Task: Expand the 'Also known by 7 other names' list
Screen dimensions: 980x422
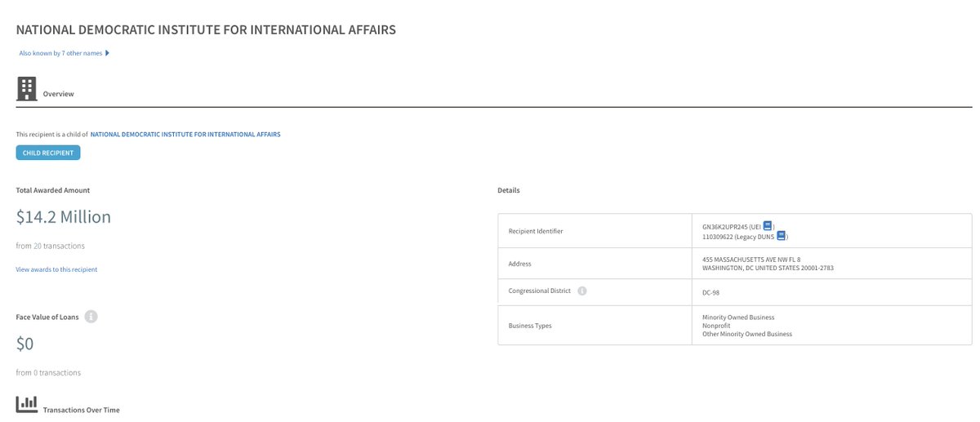Action: point(60,54)
